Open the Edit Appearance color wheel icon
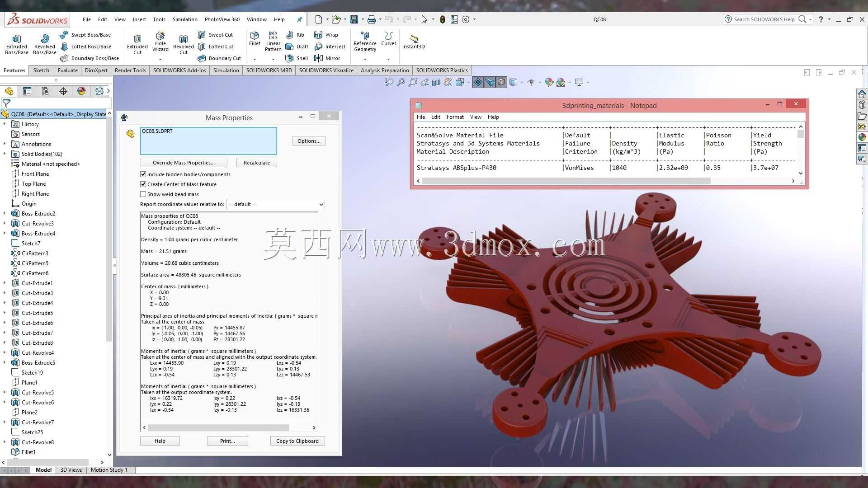868x488 pixels. coord(549,82)
